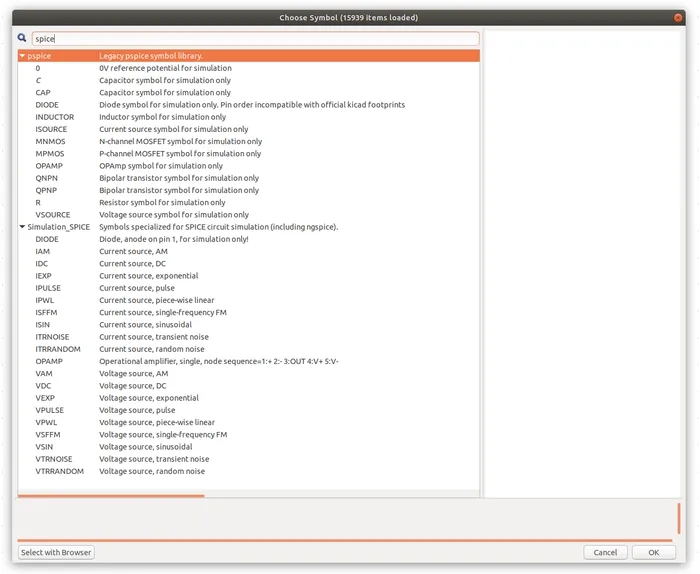Collapse the Simulation_SPICE library tree

tap(23, 227)
